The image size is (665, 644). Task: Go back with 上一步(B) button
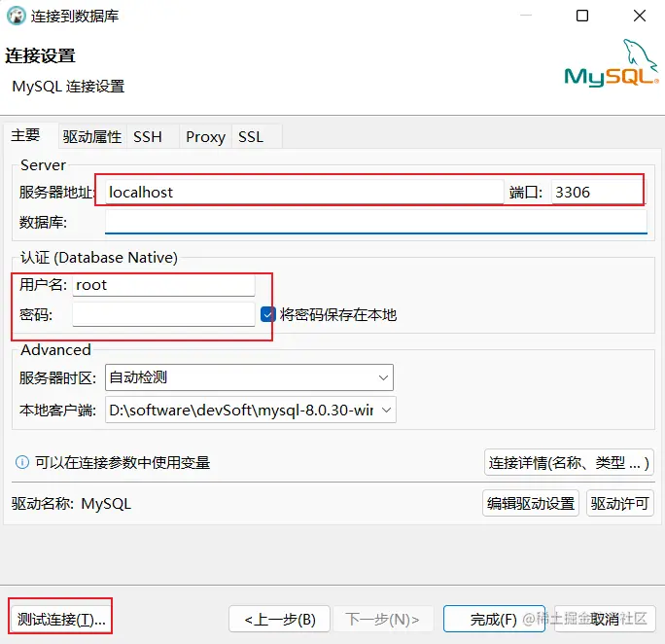pyautogui.click(x=279, y=620)
